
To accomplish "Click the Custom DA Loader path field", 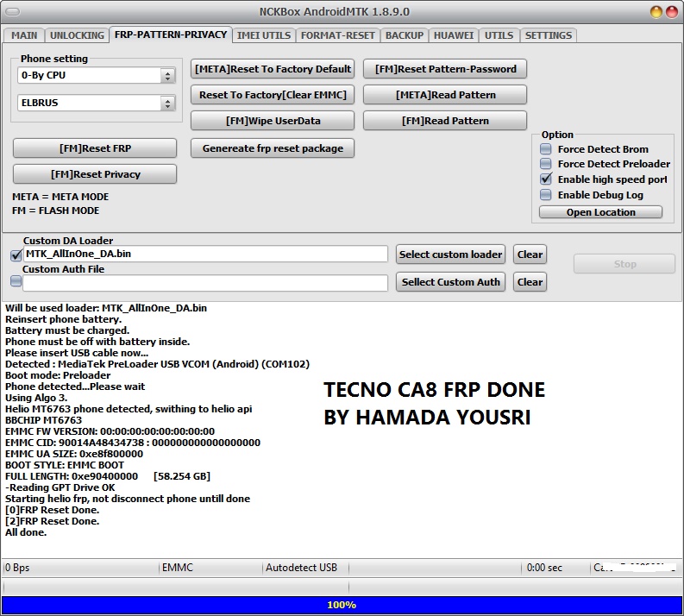I will tap(205, 254).
